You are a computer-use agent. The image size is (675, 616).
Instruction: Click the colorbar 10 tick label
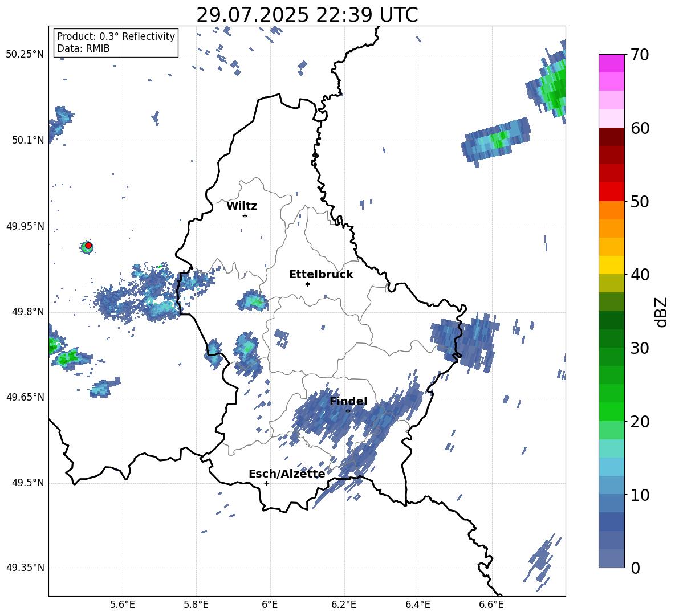pos(640,495)
